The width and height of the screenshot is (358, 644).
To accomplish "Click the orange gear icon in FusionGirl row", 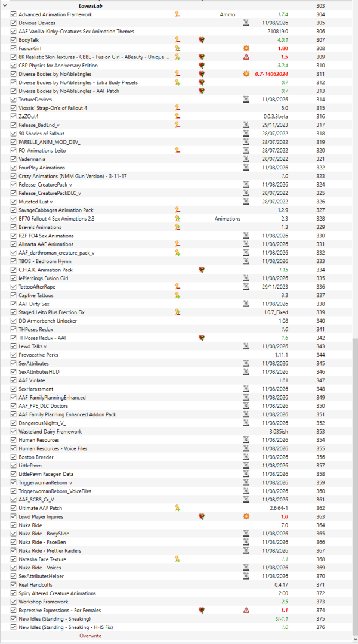I will click(246, 48).
